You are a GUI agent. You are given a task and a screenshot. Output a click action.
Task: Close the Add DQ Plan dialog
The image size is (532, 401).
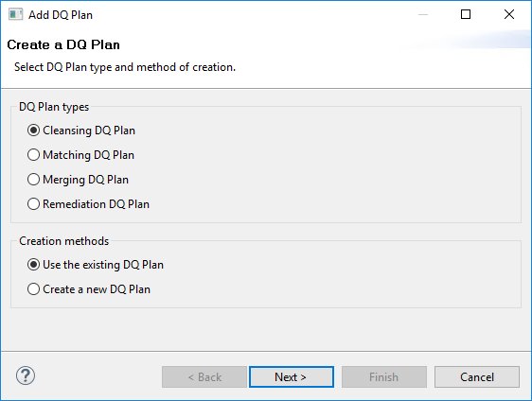pyautogui.click(x=509, y=14)
